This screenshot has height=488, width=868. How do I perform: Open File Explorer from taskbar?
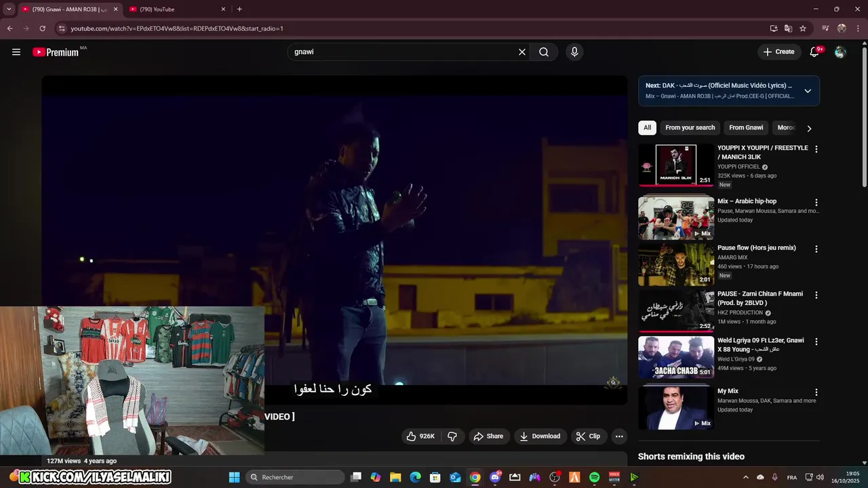click(395, 477)
